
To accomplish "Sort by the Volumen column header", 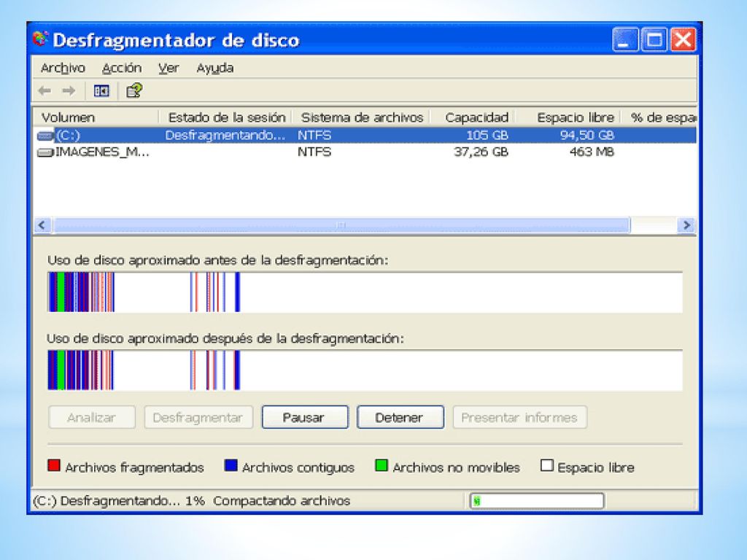I will [96, 117].
